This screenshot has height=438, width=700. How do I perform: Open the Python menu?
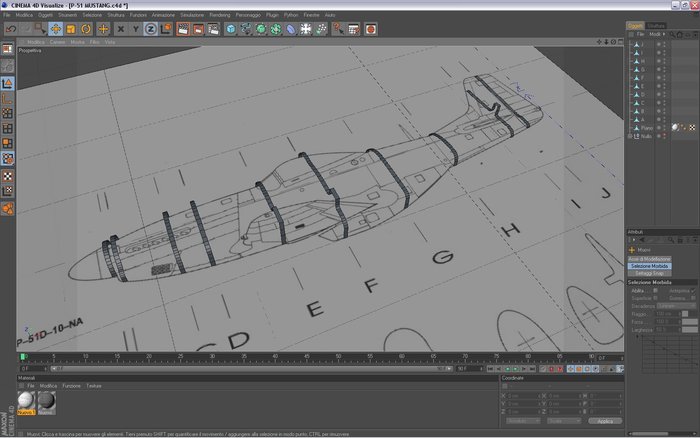click(x=291, y=15)
